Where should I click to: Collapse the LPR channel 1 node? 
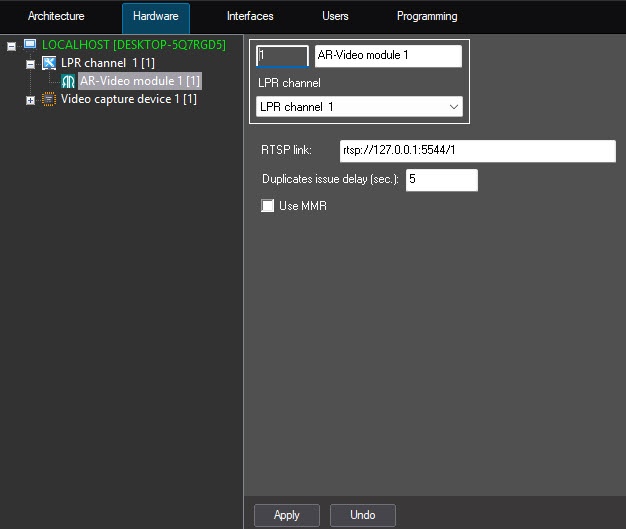click(31, 64)
